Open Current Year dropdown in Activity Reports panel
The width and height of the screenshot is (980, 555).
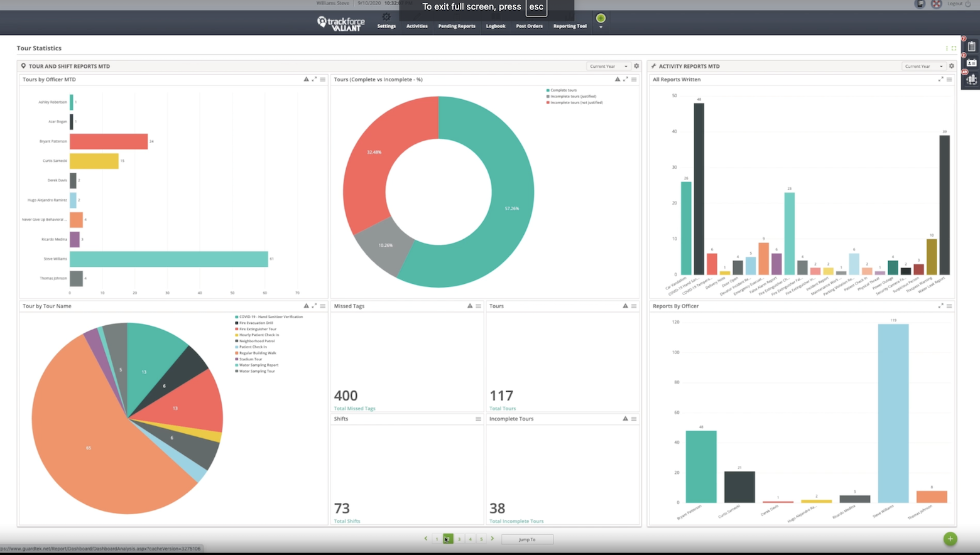pos(923,66)
